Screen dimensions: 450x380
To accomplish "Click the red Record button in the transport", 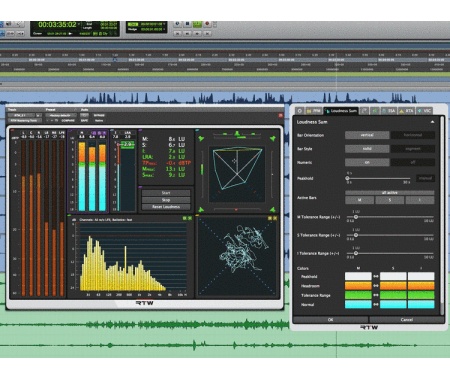I will pos(207,24).
